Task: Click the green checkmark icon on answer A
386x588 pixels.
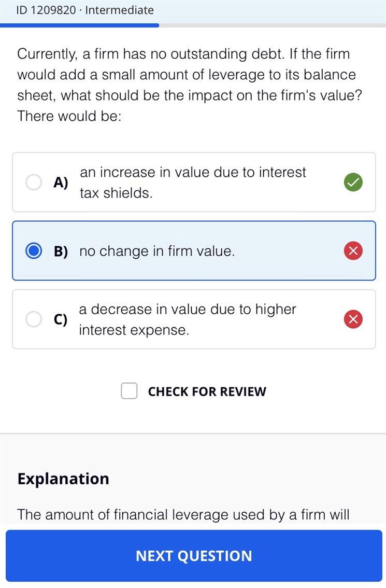Action: tap(353, 182)
